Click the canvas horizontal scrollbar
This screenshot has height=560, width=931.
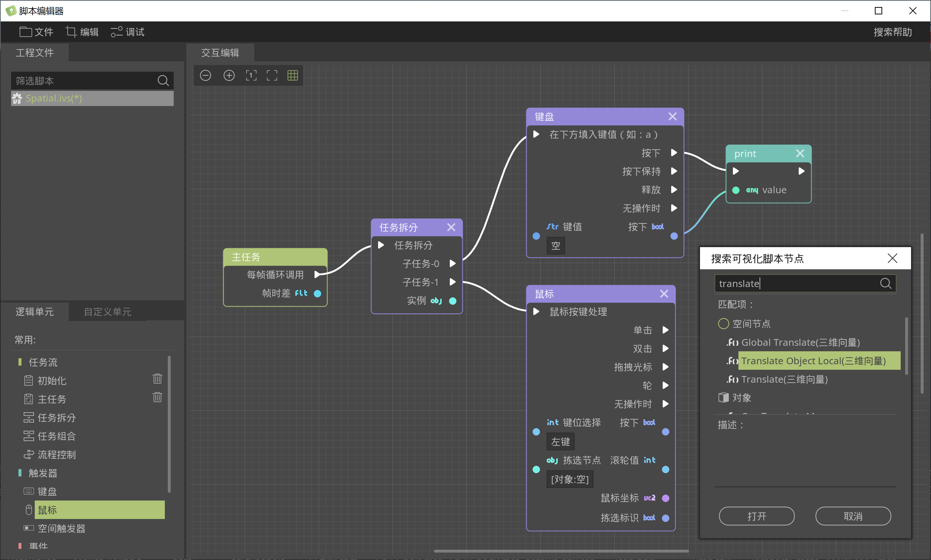click(x=561, y=551)
